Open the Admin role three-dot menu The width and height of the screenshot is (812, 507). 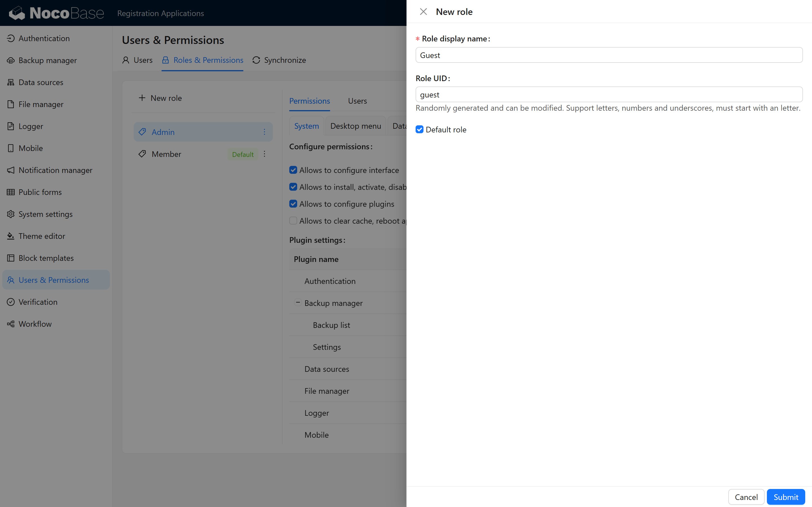(264, 132)
